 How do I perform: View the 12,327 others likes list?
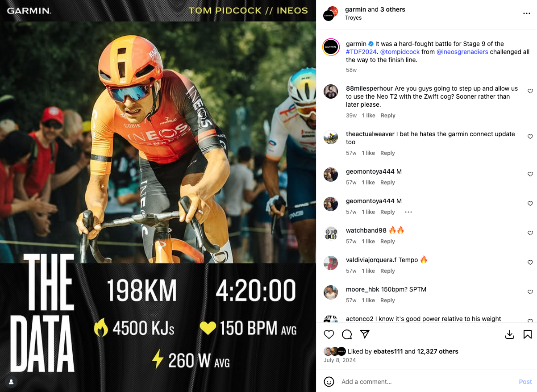pos(437,351)
